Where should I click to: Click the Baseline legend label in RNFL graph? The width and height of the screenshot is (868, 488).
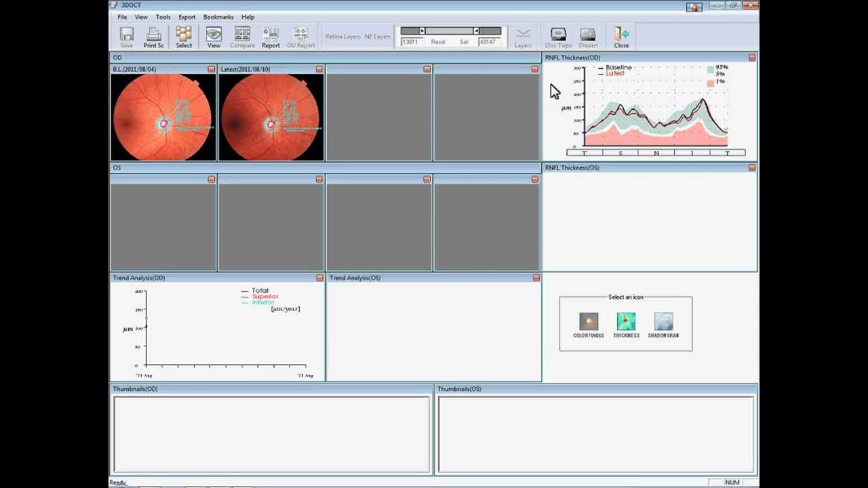click(618, 68)
